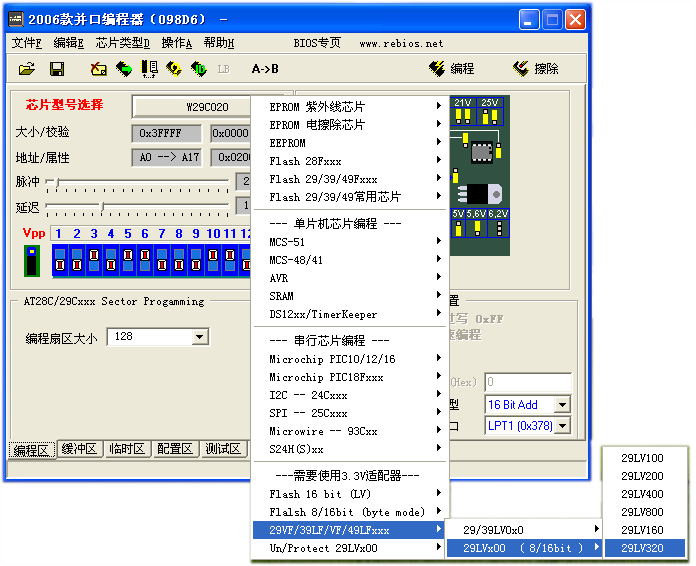Adjust the 脉冲 pulse slider
Viewport: 696px width, 566px height.
click(x=57, y=181)
